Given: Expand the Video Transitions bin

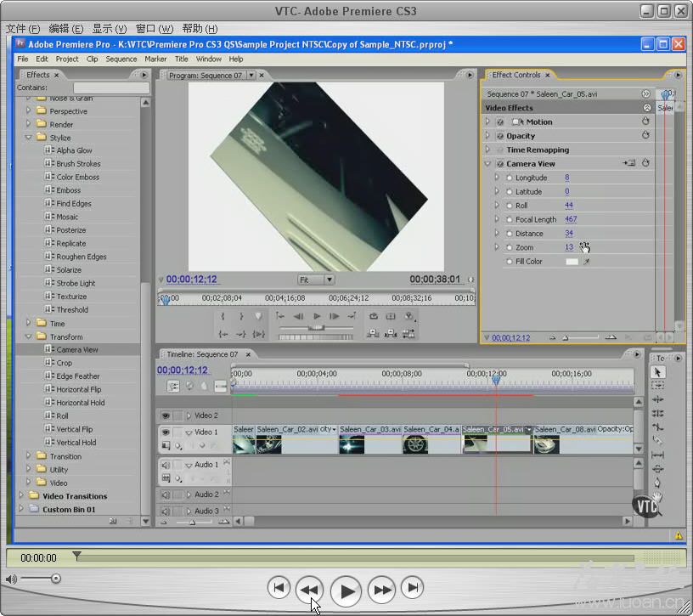Looking at the screenshot, I should (20, 495).
